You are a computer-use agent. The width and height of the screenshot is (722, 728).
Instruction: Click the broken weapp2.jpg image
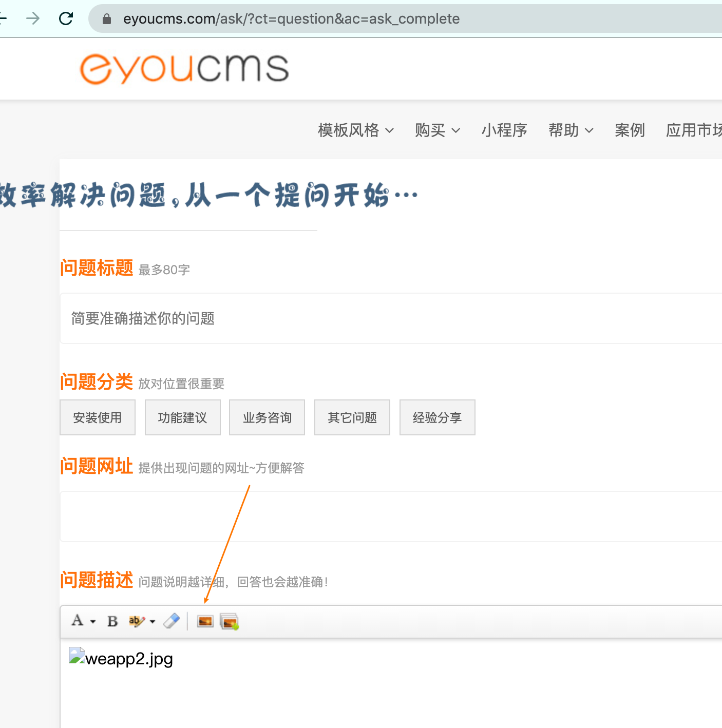121,658
